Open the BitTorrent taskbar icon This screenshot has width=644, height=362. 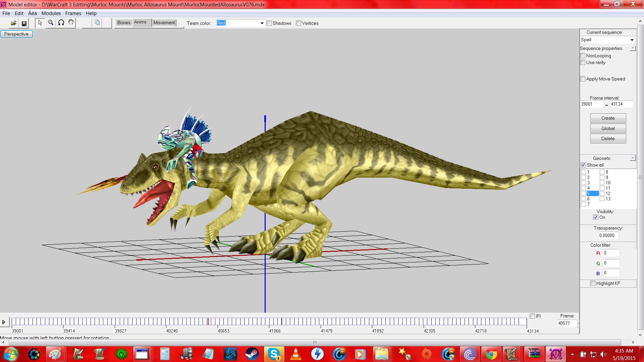pos(470,354)
